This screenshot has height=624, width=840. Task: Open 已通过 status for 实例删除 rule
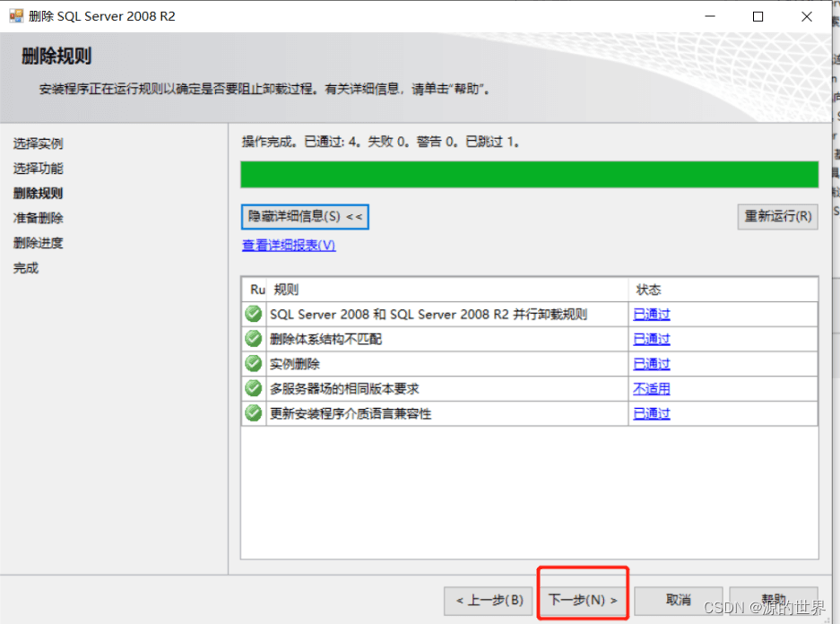point(652,364)
